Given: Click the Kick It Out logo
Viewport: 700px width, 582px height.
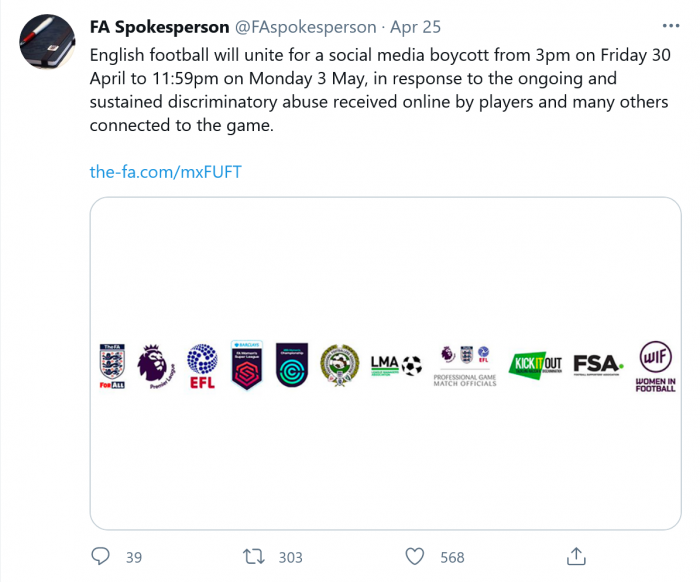Looking at the screenshot, I should coord(536,363).
